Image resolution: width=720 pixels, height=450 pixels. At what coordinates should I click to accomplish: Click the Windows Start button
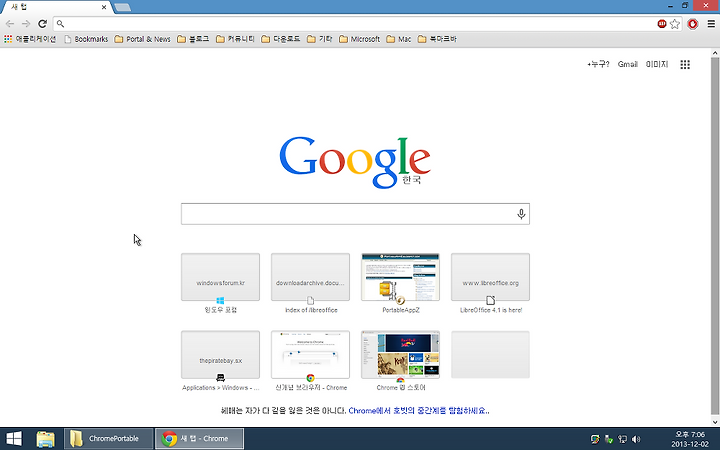[14, 439]
